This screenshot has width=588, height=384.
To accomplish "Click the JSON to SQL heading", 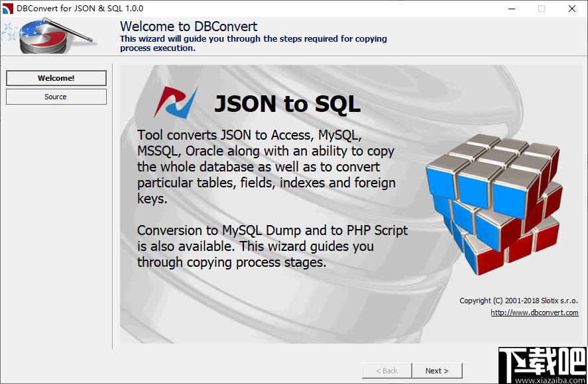I will 287,104.
